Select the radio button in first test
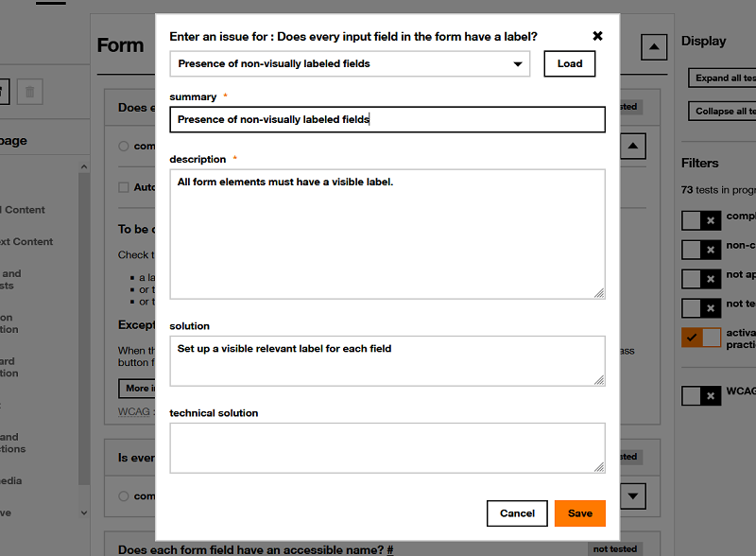 pyautogui.click(x=124, y=147)
